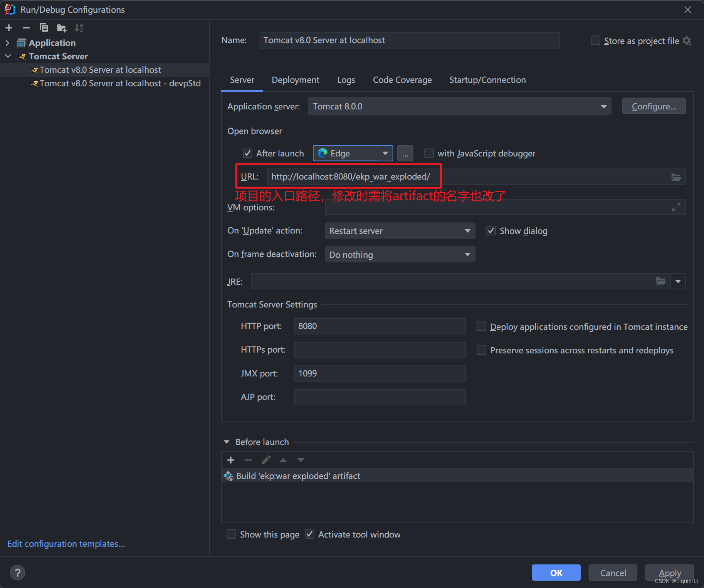Collapse the Tomcat Server tree node

[x=8, y=56]
